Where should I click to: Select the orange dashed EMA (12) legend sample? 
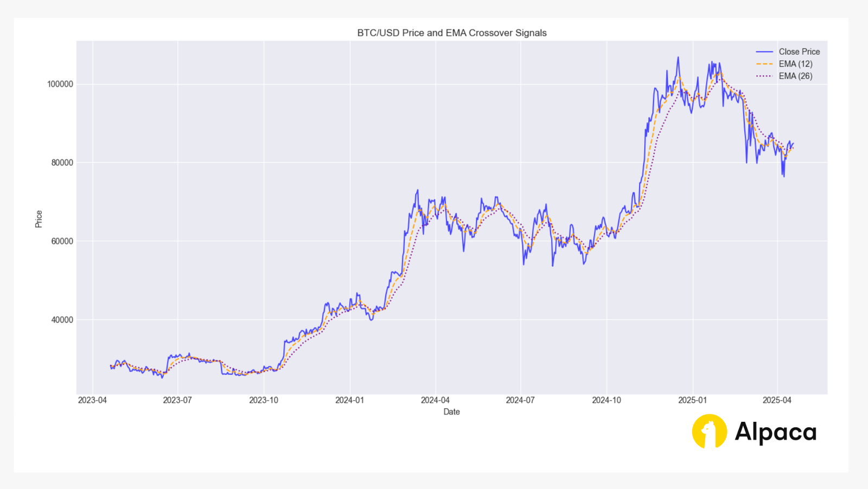pyautogui.click(x=764, y=63)
